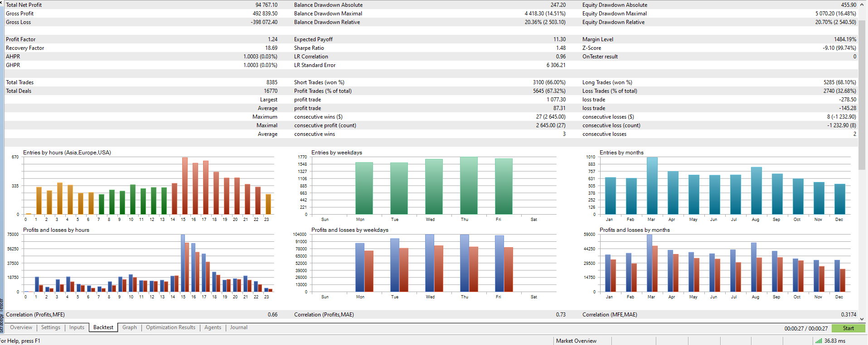The height and width of the screenshot is (345, 868).
Task: Click the Profits and losses by weekdays title
Action: [x=350, y=230]
